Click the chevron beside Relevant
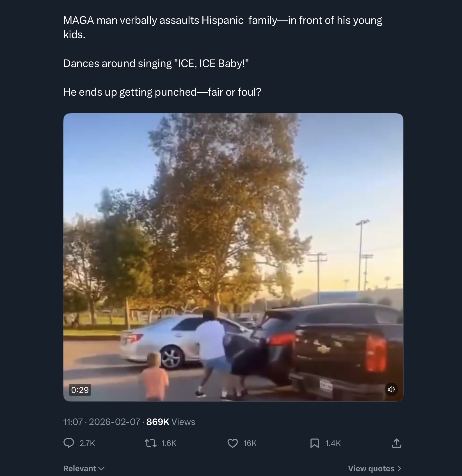 102,469
